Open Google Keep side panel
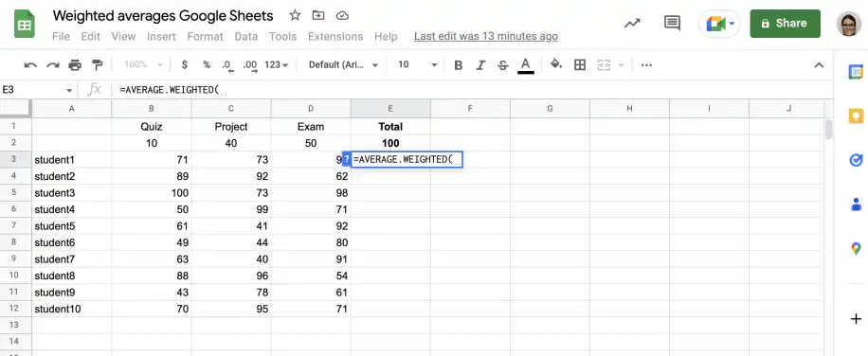 (x=856, y=116)
